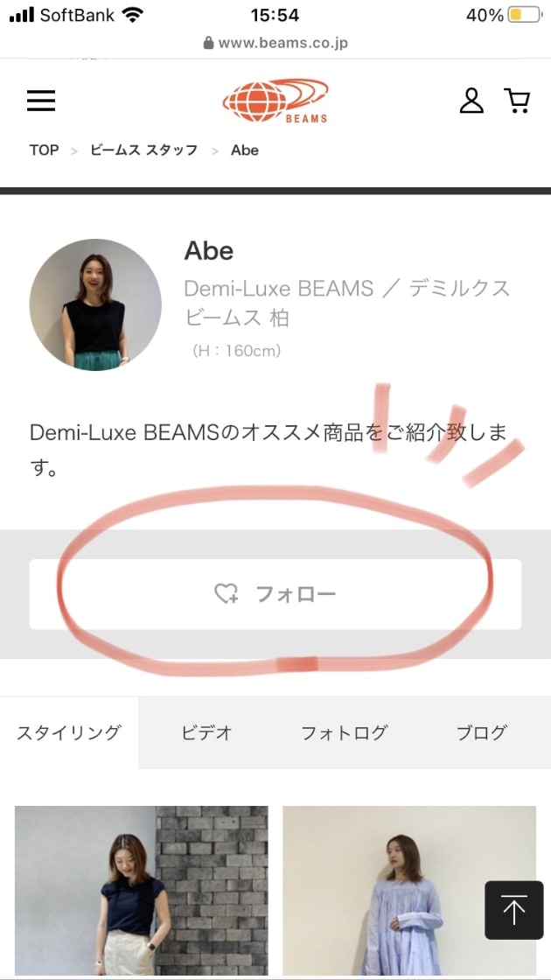The image size is (551, 980).
Task: Select the スタイリング tab
Action: 69,732
